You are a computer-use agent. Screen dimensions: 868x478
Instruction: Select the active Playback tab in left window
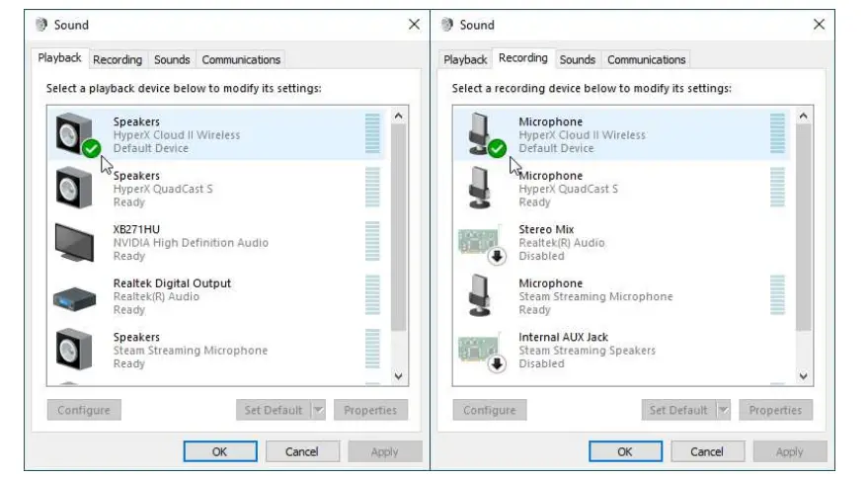60,58
